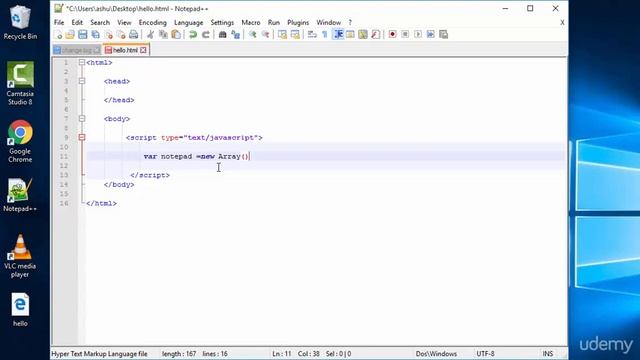Open the Run menu
Viewport: 640px width, 360px height.
coord(274,22)
